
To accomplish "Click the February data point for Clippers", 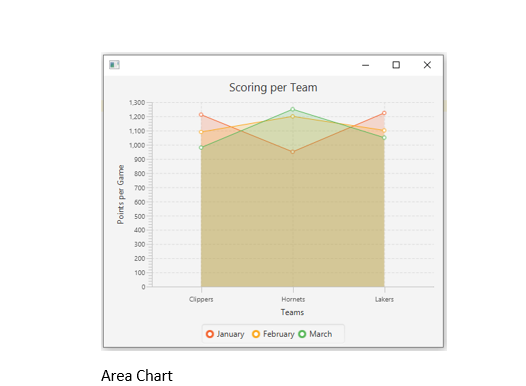I will click(x=201, y=132).
